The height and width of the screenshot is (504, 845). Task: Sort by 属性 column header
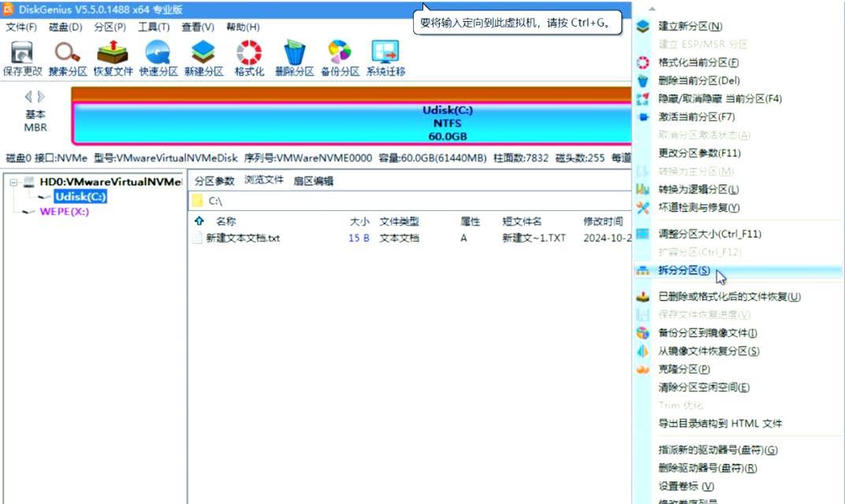[x=470, y=221]
